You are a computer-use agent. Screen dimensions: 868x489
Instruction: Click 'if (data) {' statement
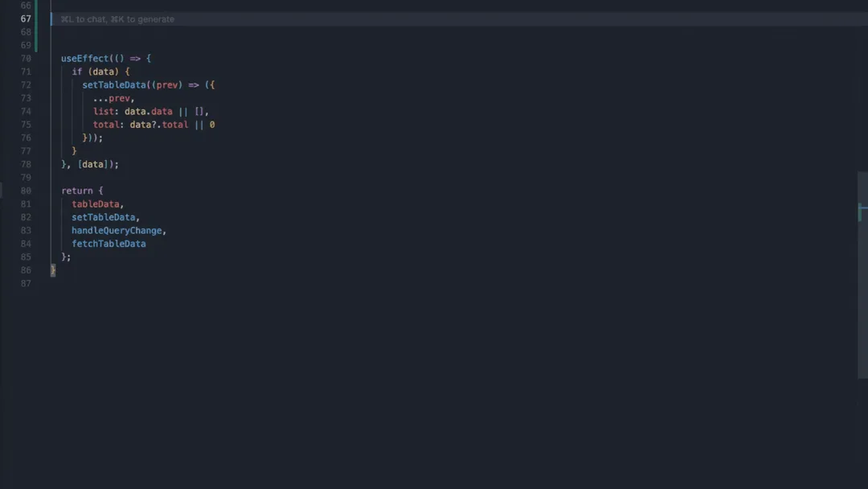point(100,72)
